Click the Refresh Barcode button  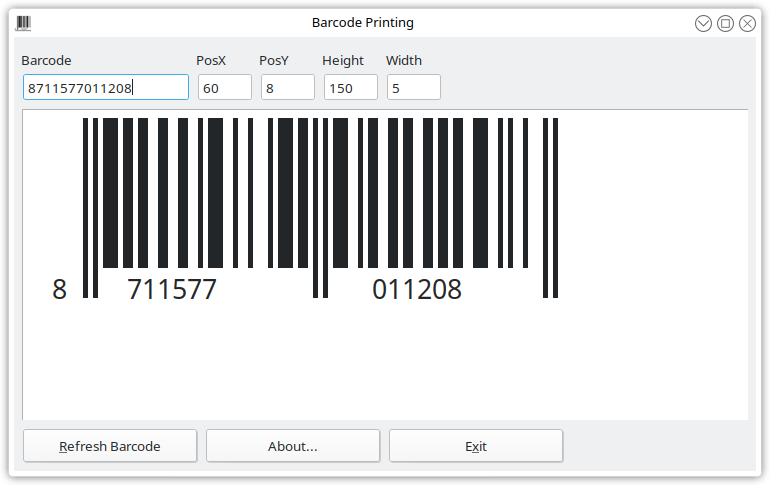click(110, 446)
